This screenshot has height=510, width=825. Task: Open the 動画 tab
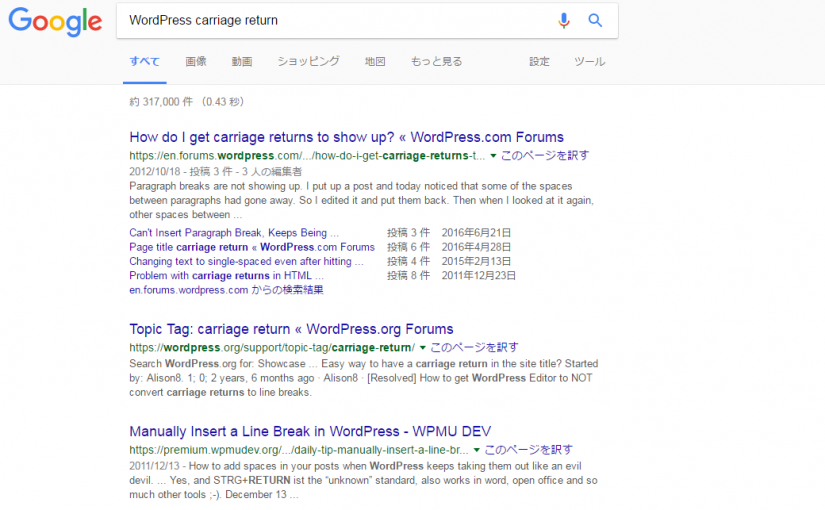point(242,62)
